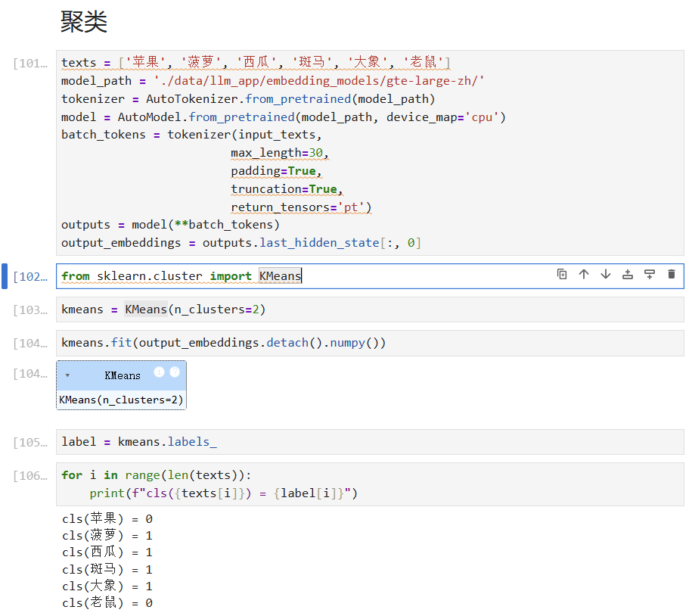Click the cls printed output area
The width and height of the screenshot is (692, 616).
[x=107, y=561]
